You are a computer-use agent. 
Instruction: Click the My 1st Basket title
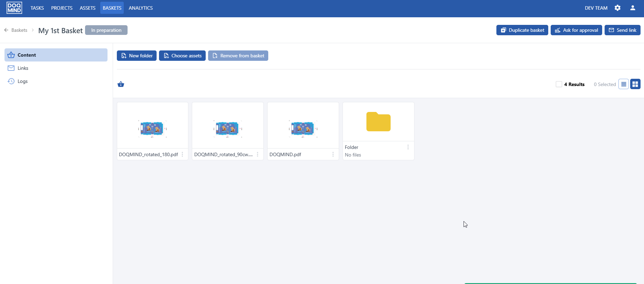[x=60, y=30]
